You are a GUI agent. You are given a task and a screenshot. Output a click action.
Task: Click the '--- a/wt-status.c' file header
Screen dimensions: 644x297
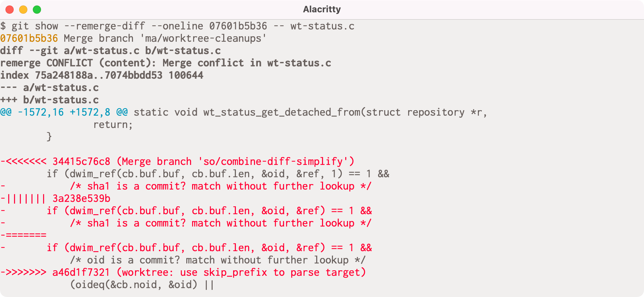pyautogui.click(x=50, y=88)
